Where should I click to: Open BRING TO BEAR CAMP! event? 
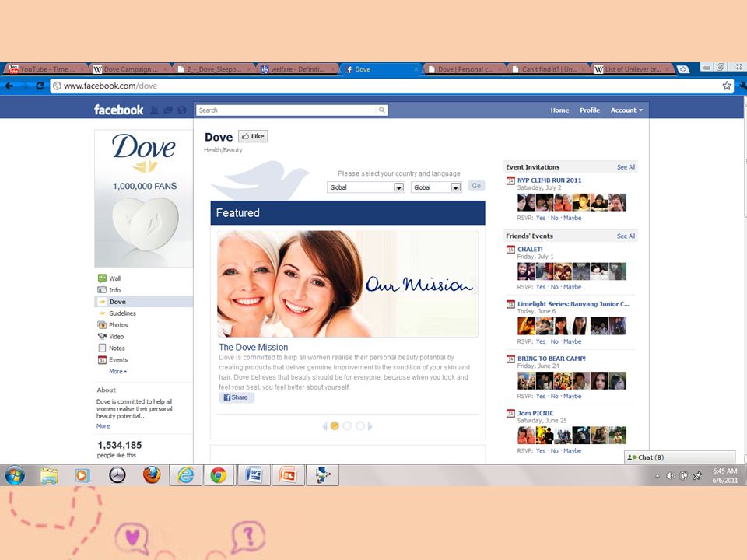(x=552, y=359)
